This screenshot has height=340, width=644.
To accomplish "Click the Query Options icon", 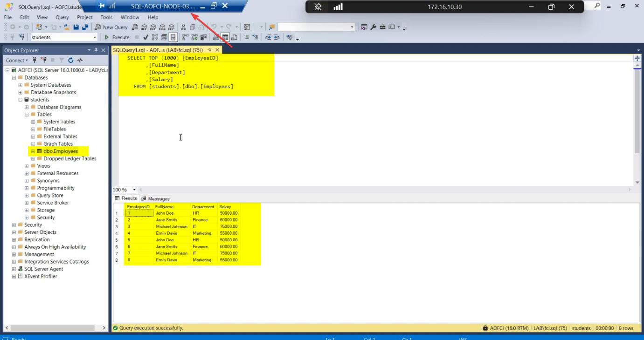I will pos(164,37).
